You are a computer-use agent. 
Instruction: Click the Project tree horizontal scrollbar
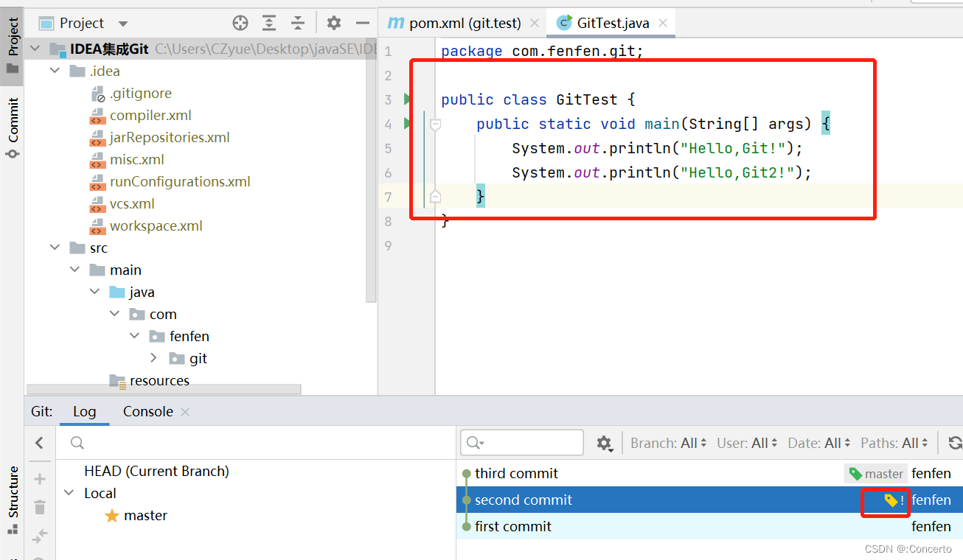coord(164,390)
